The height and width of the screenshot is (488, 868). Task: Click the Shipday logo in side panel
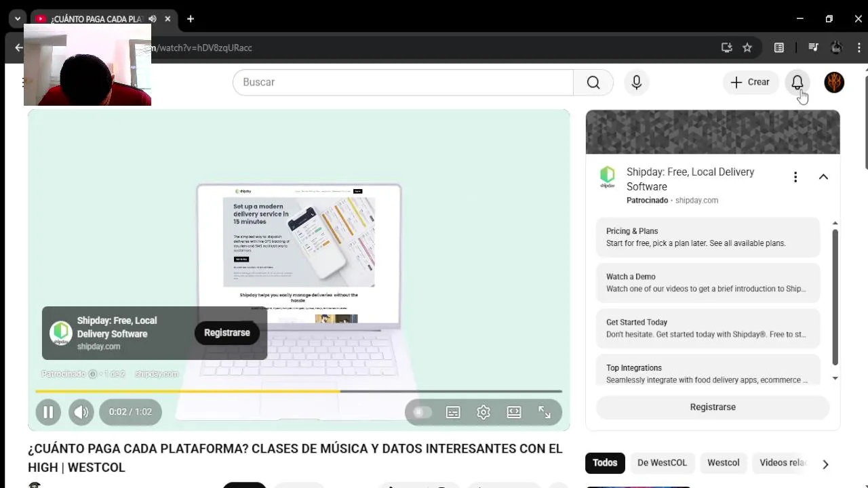(608, 177)
